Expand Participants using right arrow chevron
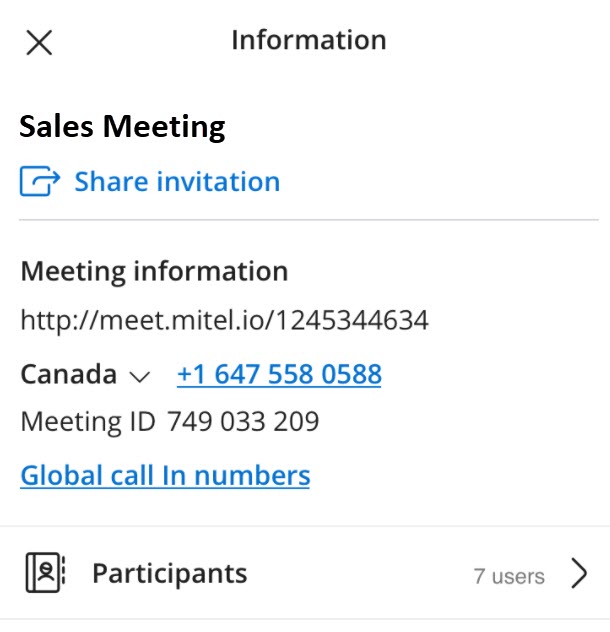The image size is (610, 632). coord(579,573)
